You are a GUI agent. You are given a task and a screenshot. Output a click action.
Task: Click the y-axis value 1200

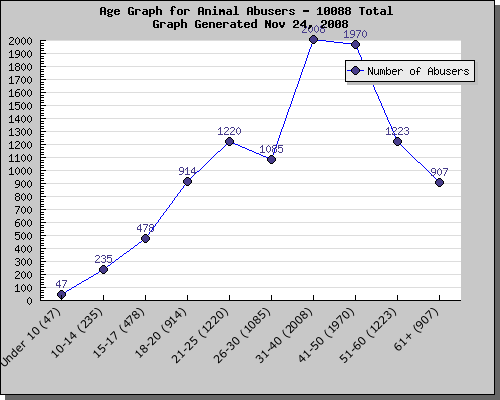coord(20,145)
